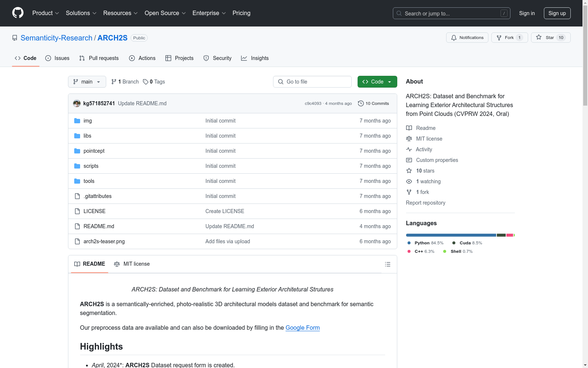
Task: Open the tools folder icon
Action: 77,181
